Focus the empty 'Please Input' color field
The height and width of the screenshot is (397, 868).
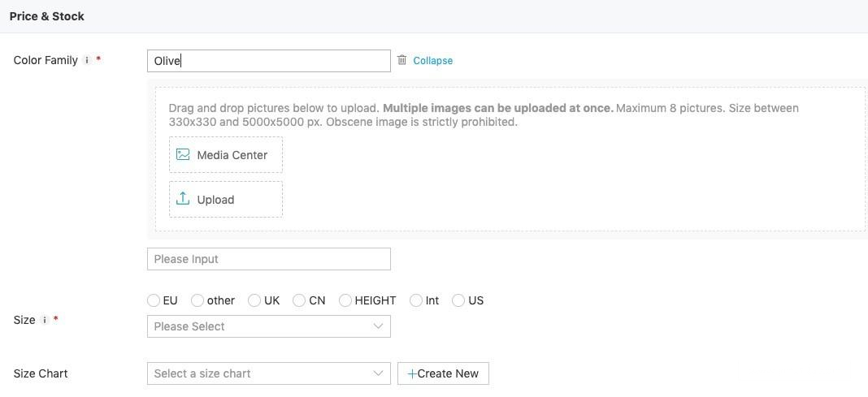(x=268, y=259)
